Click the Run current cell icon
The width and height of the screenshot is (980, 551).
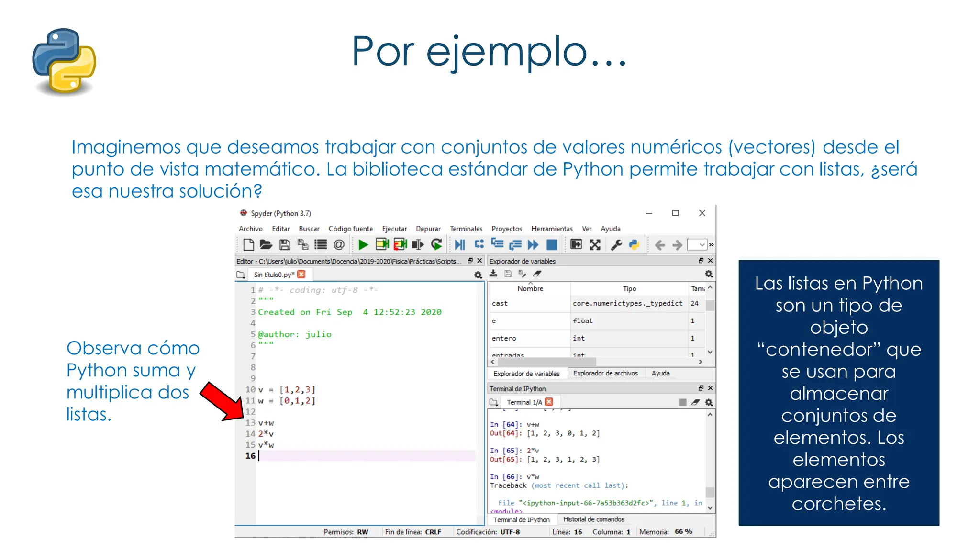tap(382, 245)
